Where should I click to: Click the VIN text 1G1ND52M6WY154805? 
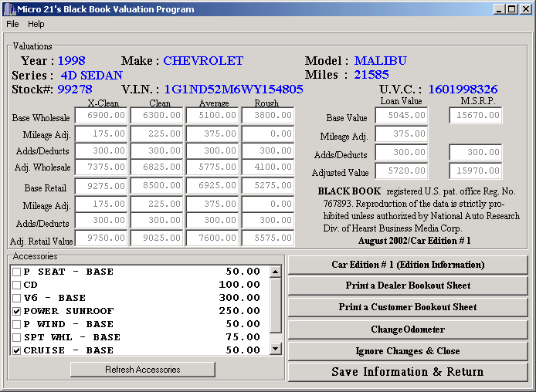234,90
